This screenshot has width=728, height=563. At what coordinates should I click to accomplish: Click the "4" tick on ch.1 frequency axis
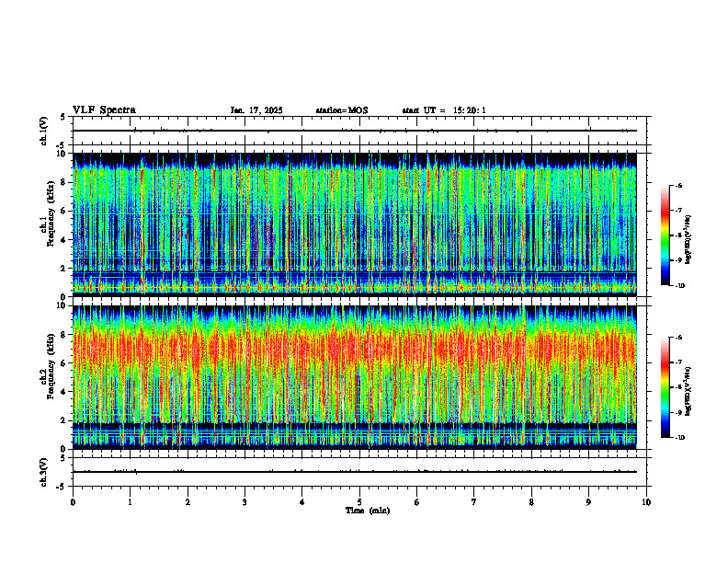64,240
